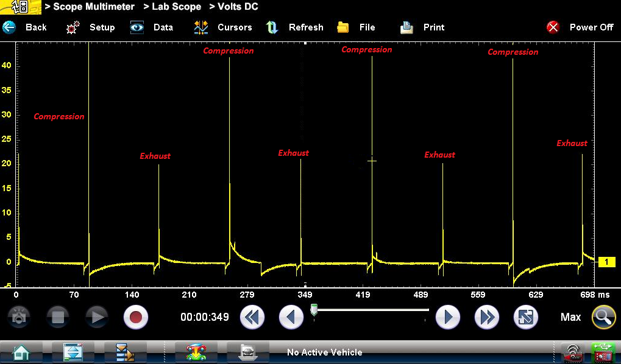Viewport: 621px width, 364px height.
Task: Click the Print icon
Action: (x=406, y=27)
